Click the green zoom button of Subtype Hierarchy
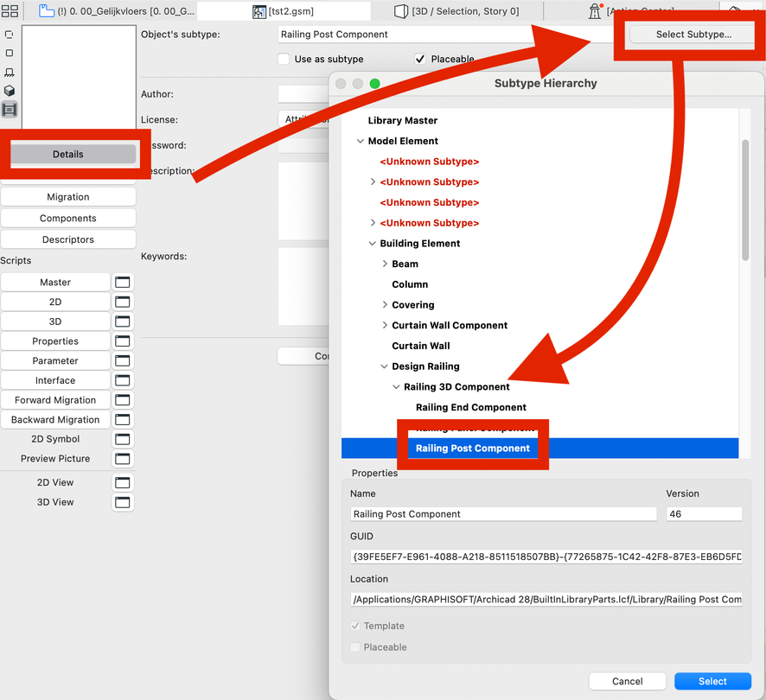Screen dimensions: 766x700 (374, 84)
